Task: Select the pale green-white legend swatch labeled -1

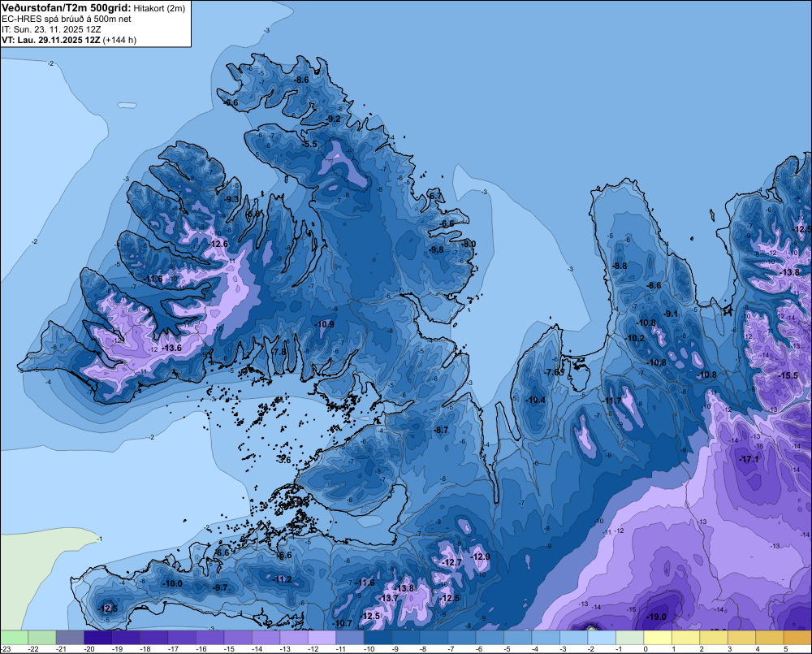Action: tap(629, 638)
